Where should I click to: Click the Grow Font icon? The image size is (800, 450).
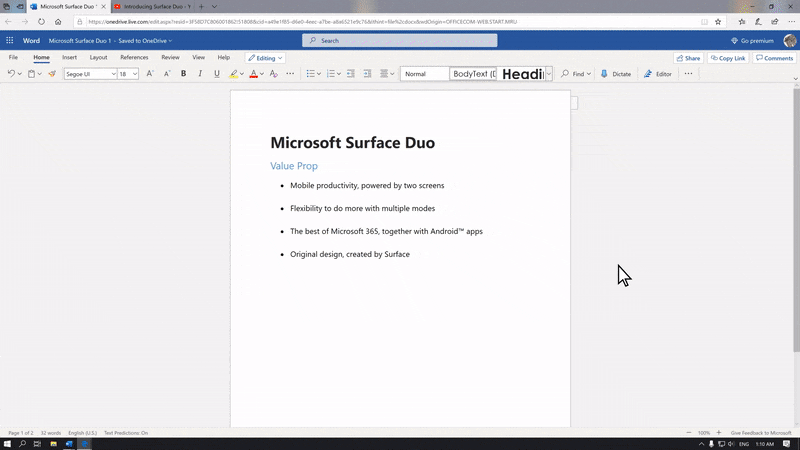pos(150,74)
